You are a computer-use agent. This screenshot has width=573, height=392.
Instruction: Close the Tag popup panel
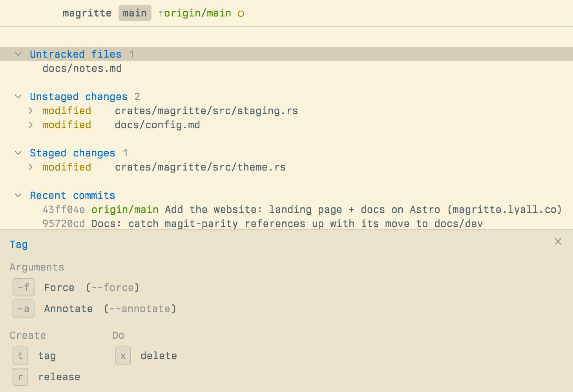pyautogui.click(x=558, y=241)
